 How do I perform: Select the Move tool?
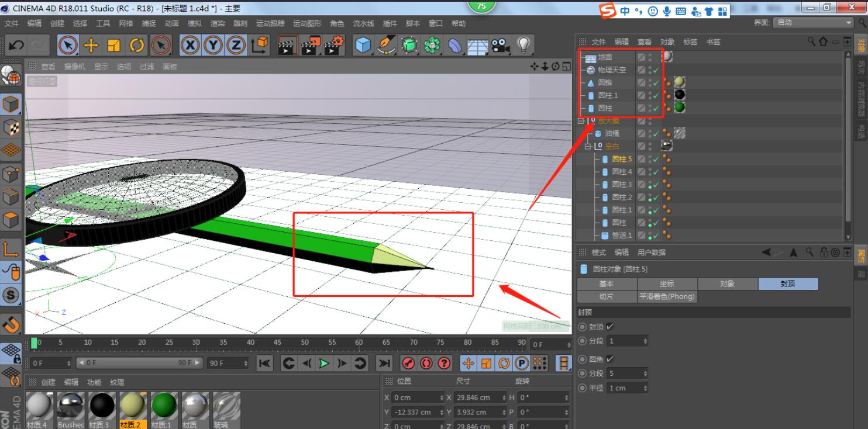pyautogui.click(x=91, y=45)
